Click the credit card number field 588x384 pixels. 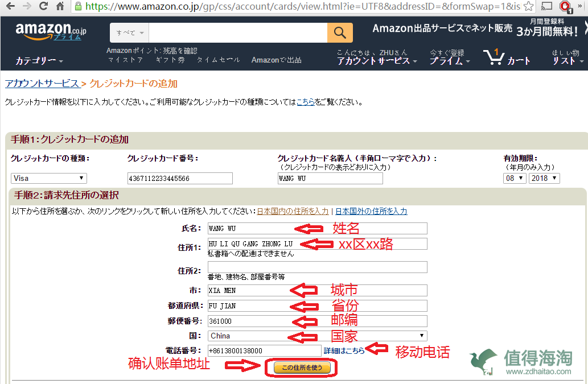(x=180, y=178)
